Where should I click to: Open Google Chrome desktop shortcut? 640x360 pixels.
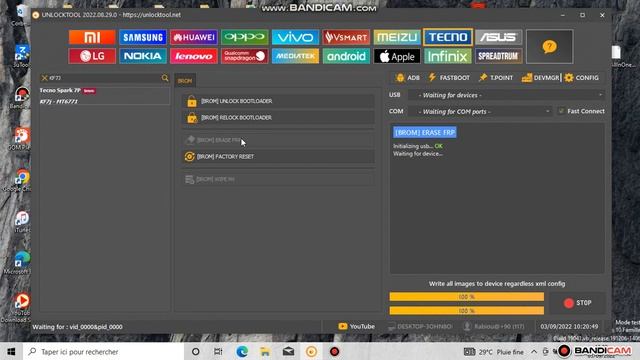(21, 180)
